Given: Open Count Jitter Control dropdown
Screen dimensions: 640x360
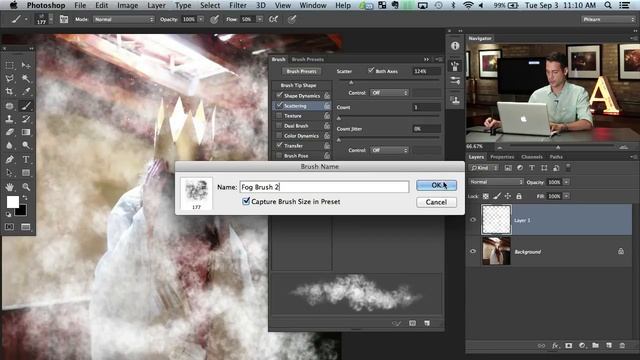Looking at the screenshot, I should coord(389,150).
